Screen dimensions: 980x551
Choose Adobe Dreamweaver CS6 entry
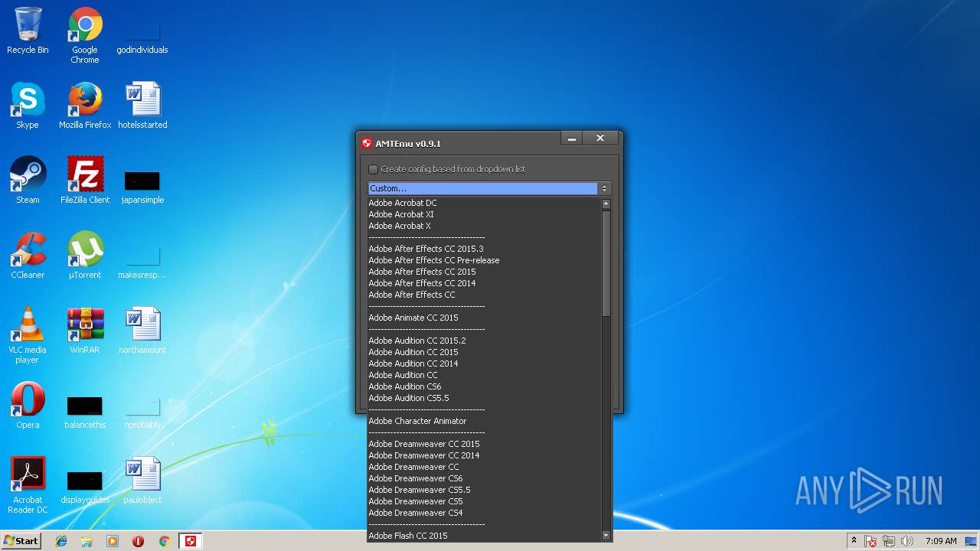(484, 478)
